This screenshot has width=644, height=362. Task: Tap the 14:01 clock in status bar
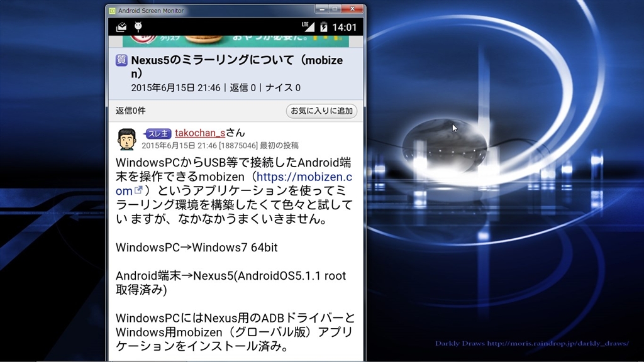(344, 28)
